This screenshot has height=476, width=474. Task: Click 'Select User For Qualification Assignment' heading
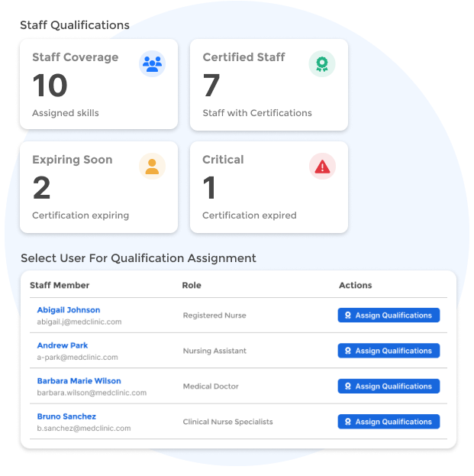coord(139,258)
